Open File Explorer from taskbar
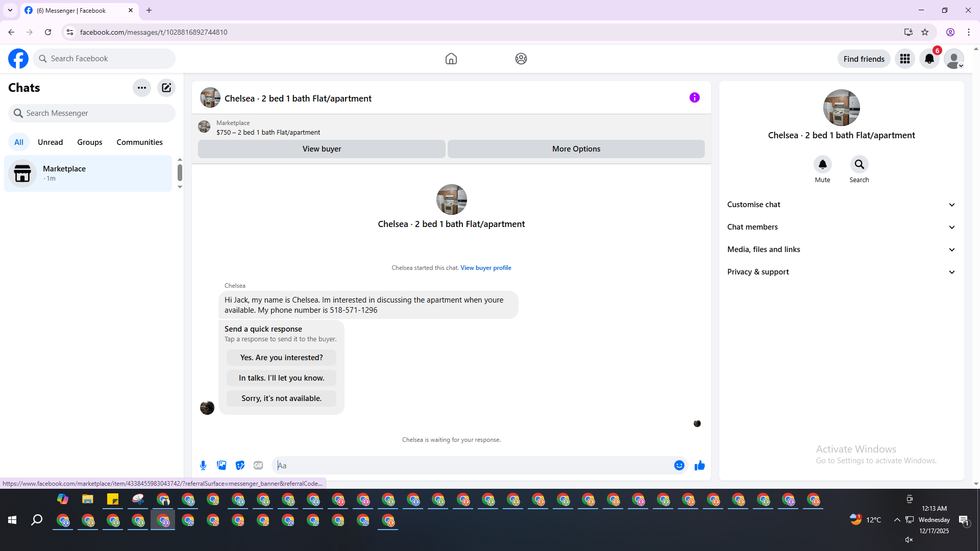Viewport: 980px width, 551px height. [88, 499]
